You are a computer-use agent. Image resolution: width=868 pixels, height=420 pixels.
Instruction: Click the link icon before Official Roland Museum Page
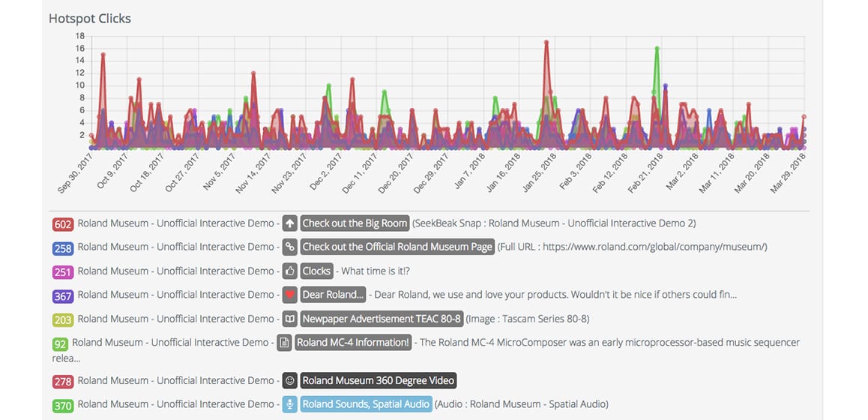pos(290,247)
